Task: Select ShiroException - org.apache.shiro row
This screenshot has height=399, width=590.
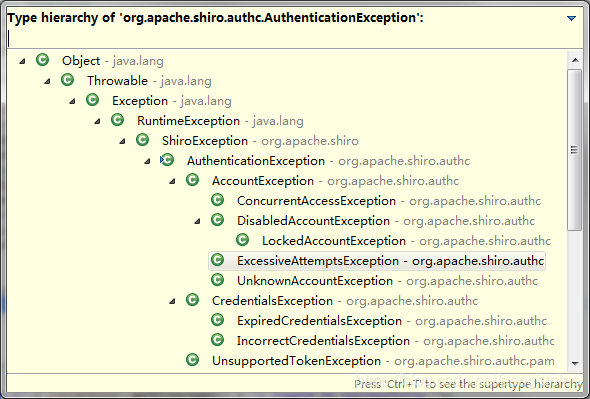Action: [260, 141]
